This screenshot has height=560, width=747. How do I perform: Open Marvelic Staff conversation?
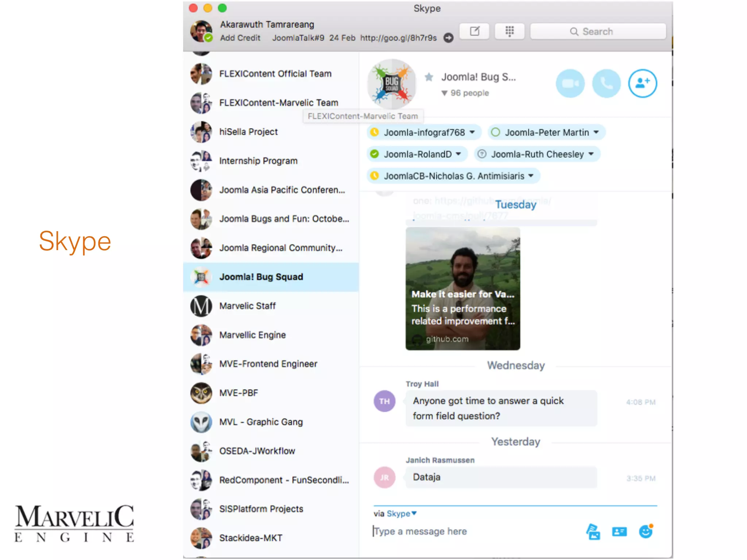point(271,306)
